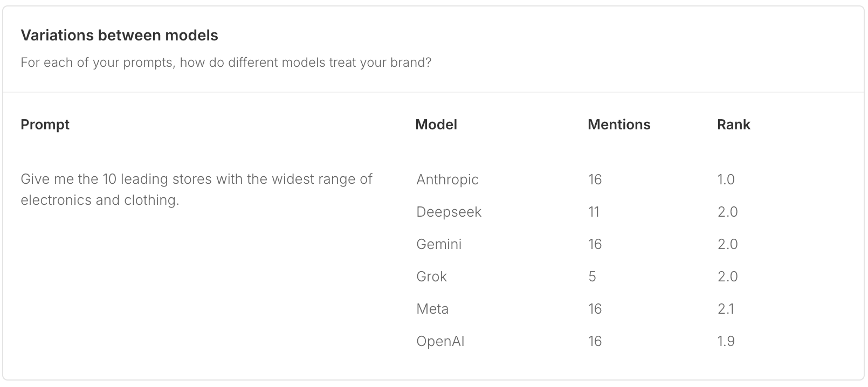Click Anthropic's mentions value 16
The width and height of the screenshot is (868, 387).
pos(595,179)
